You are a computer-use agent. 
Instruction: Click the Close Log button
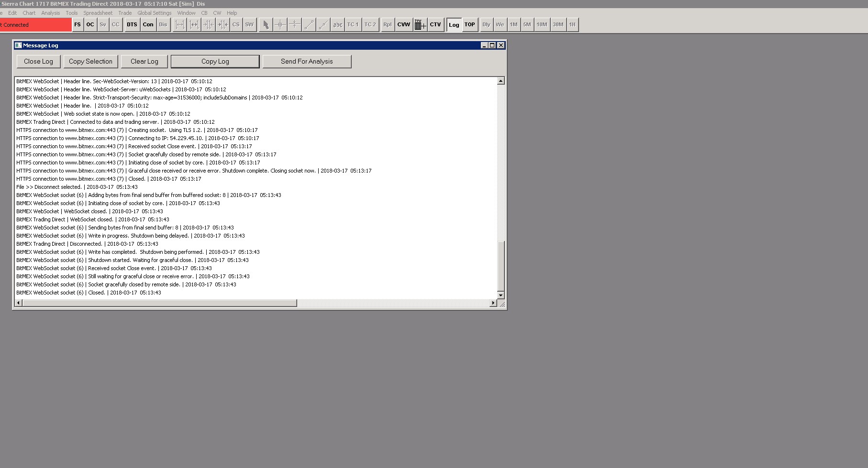39,62
